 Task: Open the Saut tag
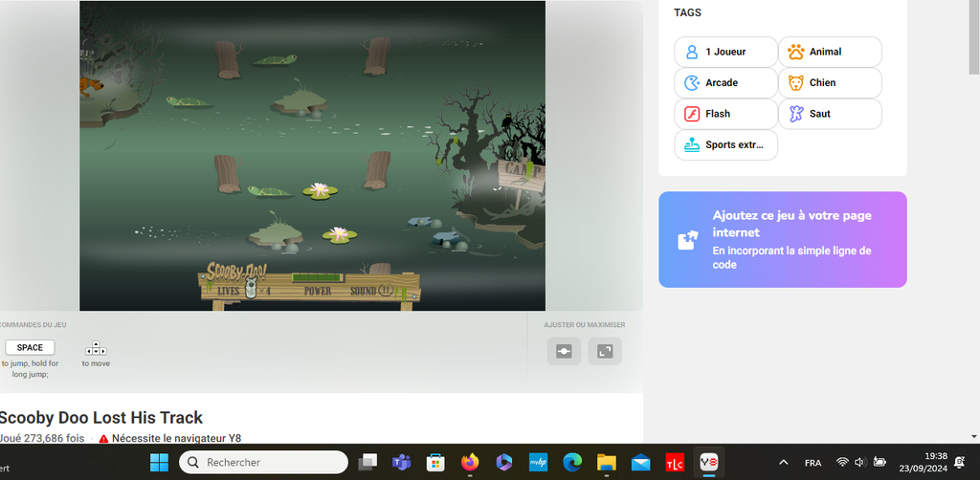[x=830, y=114]
